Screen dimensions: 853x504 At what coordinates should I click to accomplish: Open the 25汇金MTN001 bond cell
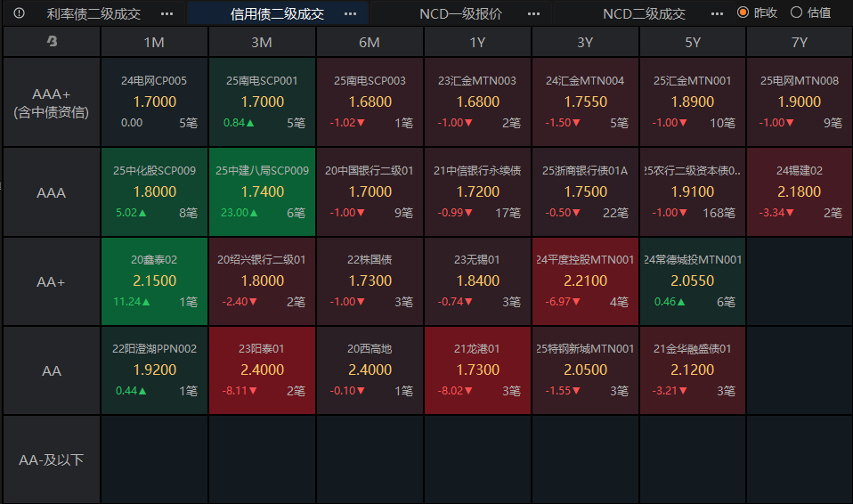(x=693, y=102)
